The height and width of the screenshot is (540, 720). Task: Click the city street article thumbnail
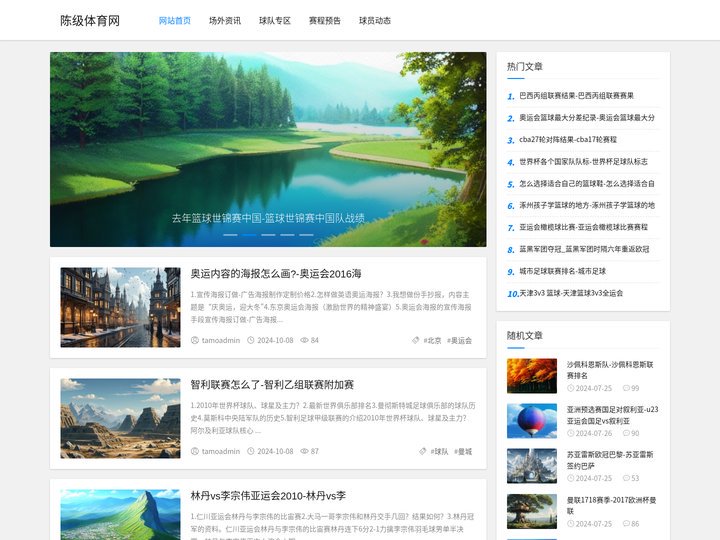click(120, 307)
